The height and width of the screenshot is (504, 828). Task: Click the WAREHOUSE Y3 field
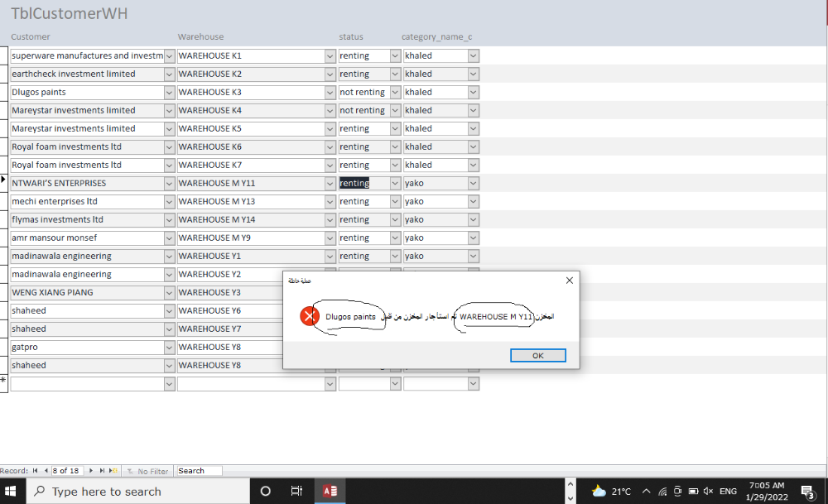point(229,292)
